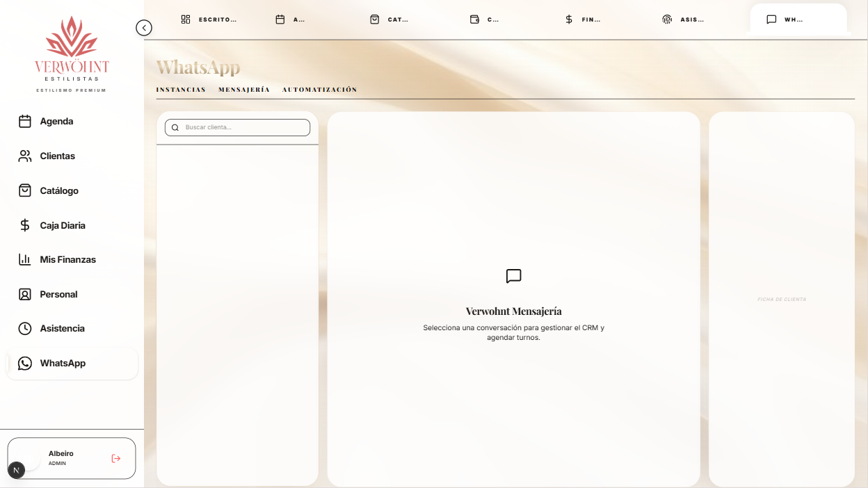Screen dimensions: 868x488
Task: Click the calendar icon in the top bar
Action: click(x=280, y=19)
